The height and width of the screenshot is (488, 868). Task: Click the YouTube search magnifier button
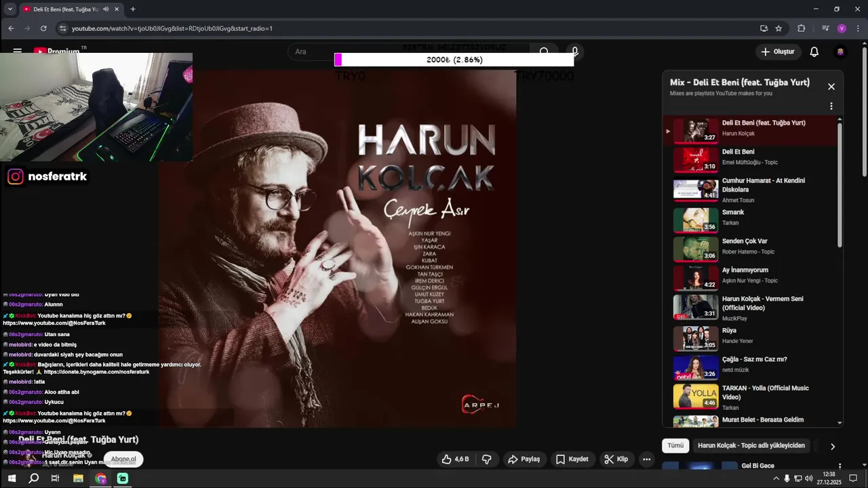pos(544,52)
